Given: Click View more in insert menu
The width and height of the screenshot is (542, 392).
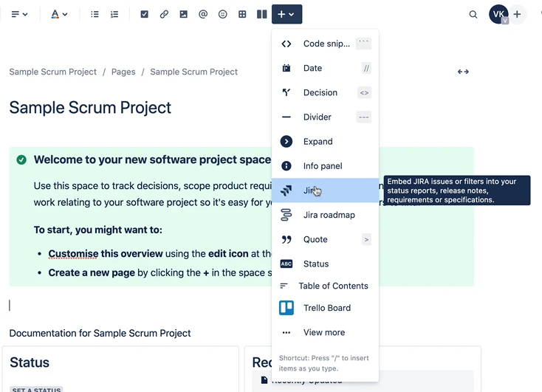Looking at the screenshot, I should click(x=325, y=332).
